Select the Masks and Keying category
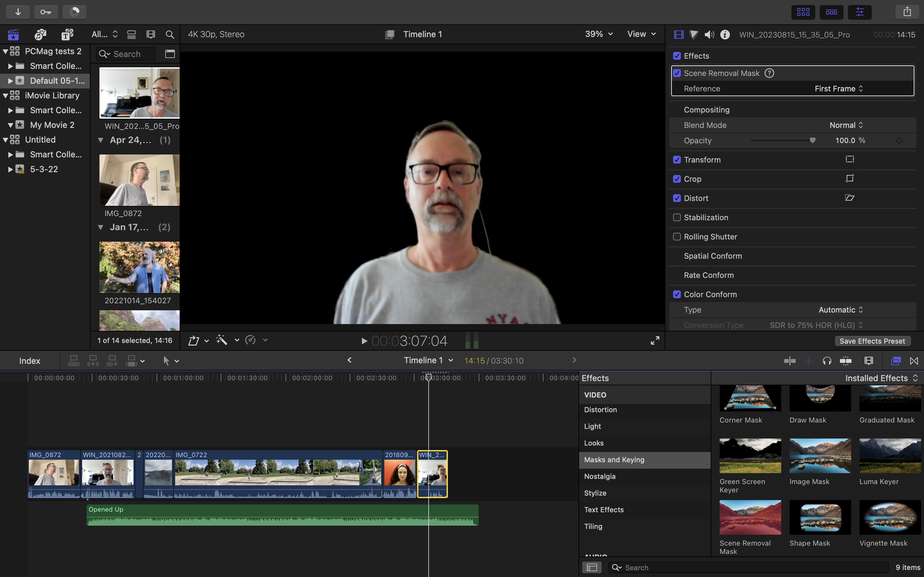This screenshot has width=924, height=577. 614,460
